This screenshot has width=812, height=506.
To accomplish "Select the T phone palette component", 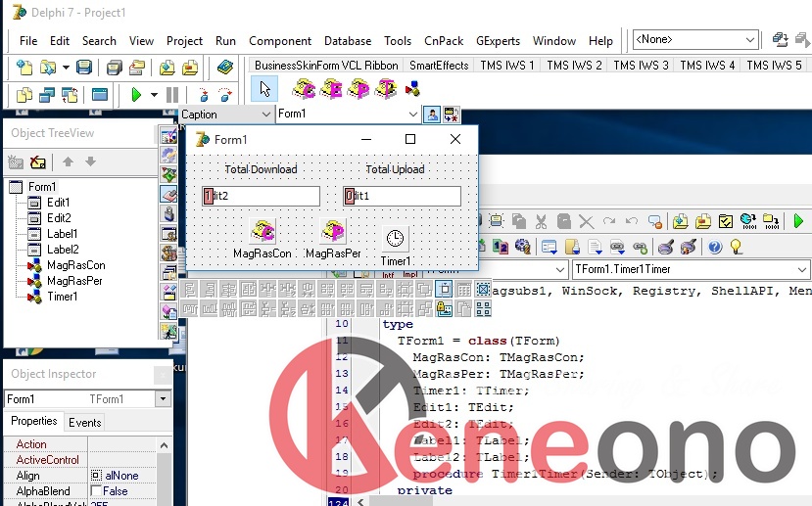I will tap(385, 88).
